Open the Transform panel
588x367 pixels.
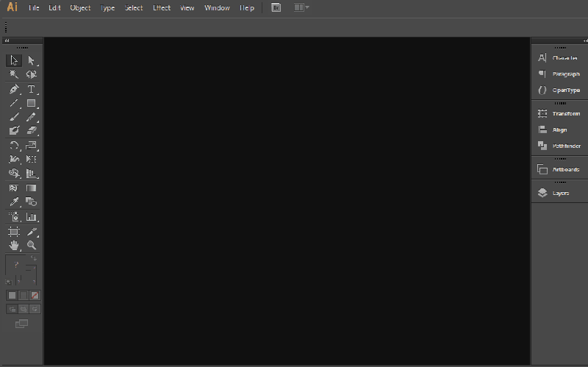click(x=559, y=114)
